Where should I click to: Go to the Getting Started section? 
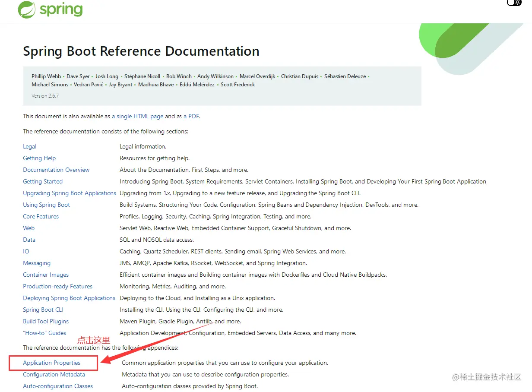[43, 182]
